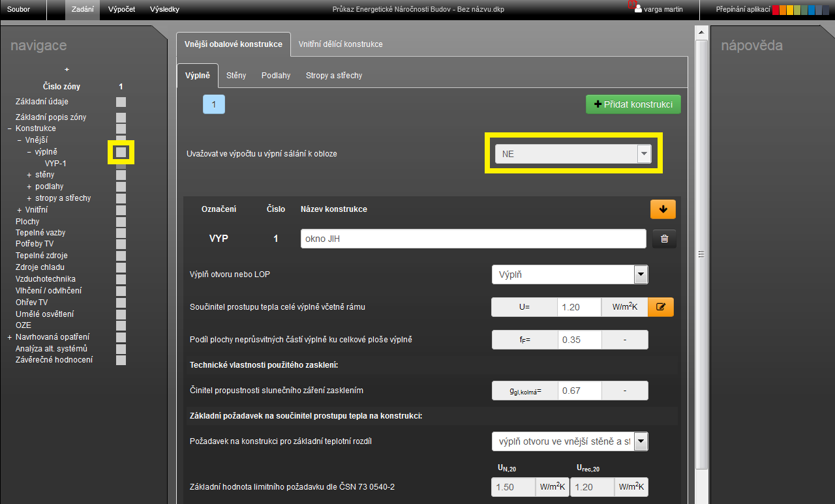This screenshot has width=835, height=504.
Task: Open the orange edit button beside U value
Action: coord(660,307)
